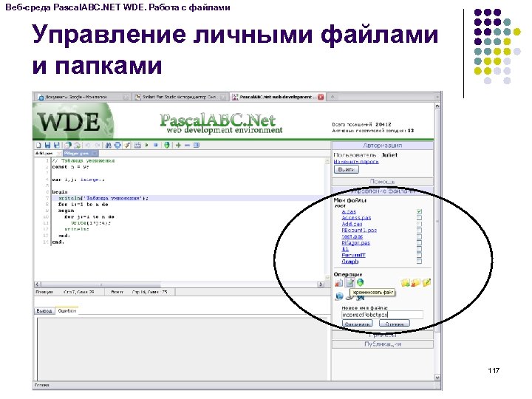The height and width of the screenshot is (399, 532).
Task: Click the Отмена cancel button
Action: [395, 324]
